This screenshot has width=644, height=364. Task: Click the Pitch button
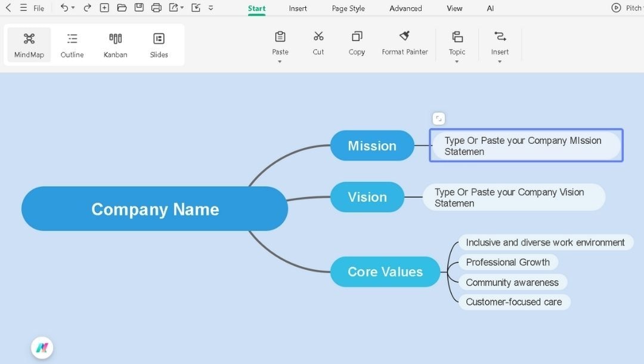[625, 8]
